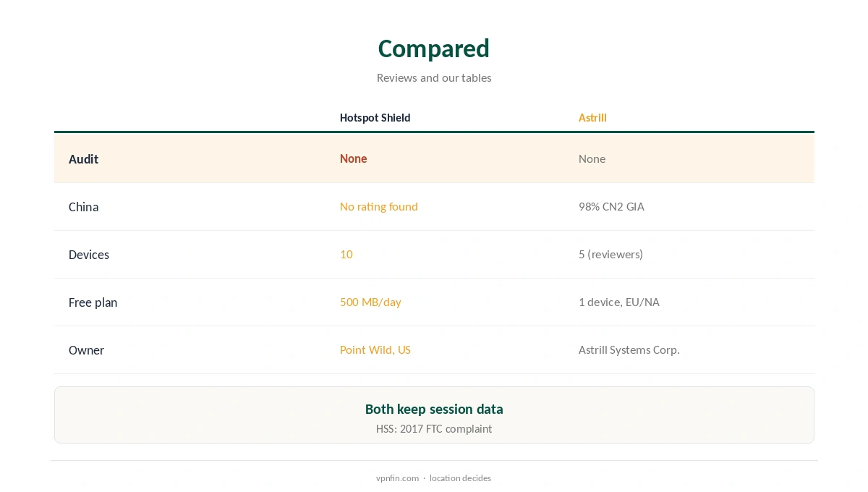Screen dimensions: 868x492
Task: Select the Audit row label
Action: (83, 158)
